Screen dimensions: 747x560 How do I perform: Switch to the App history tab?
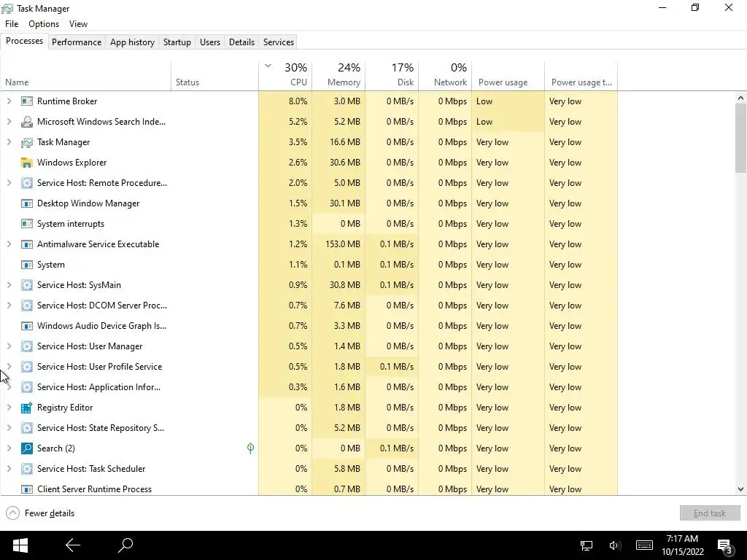pos(133,42)
